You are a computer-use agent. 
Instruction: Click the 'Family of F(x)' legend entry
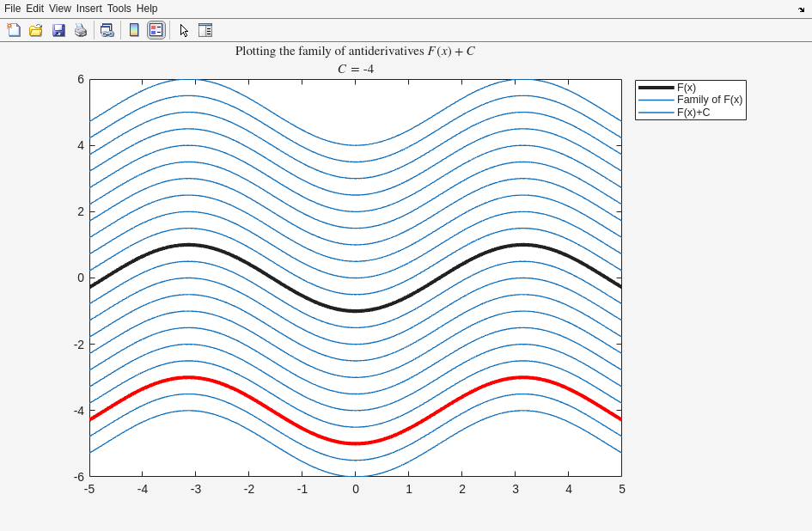point(709,100)
